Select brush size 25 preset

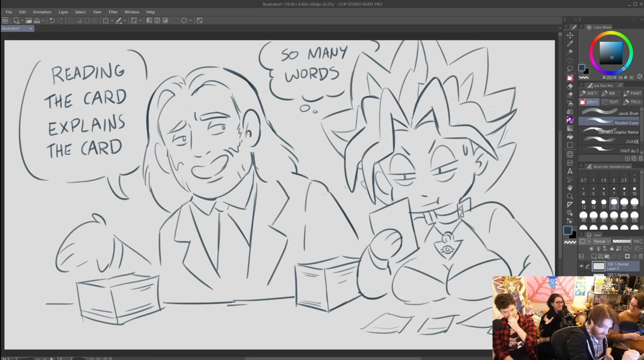[624, 203]
